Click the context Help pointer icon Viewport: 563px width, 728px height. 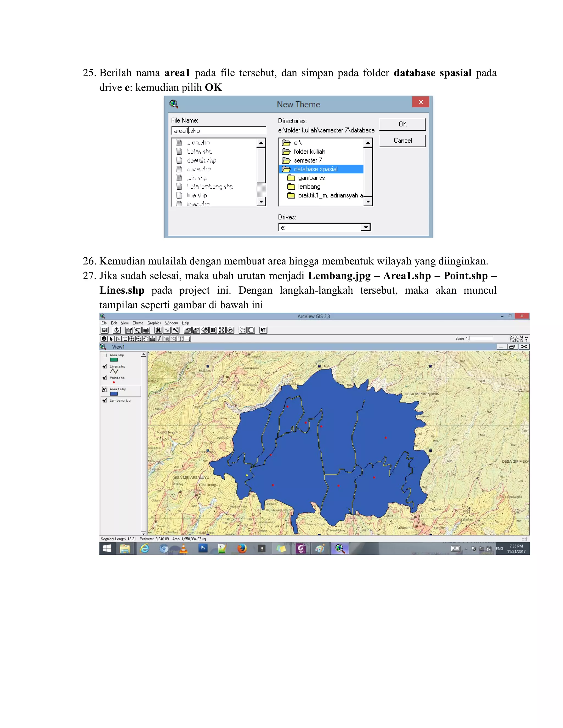coord(263,330)
